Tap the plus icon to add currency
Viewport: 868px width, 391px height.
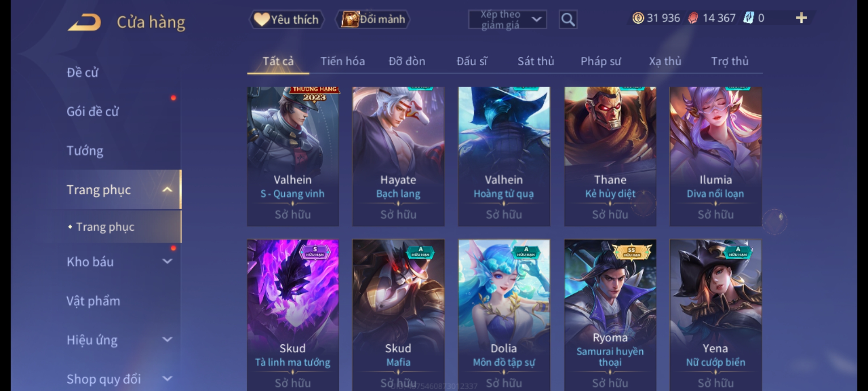point(801,18)
